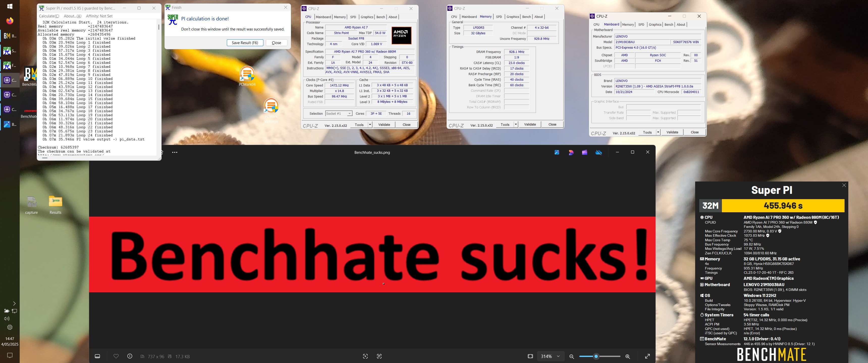Image resolution: width=868 pixels, height=363 pixels.
Task: Click Save Result (F6) button
Action: (x=245, y=43)
